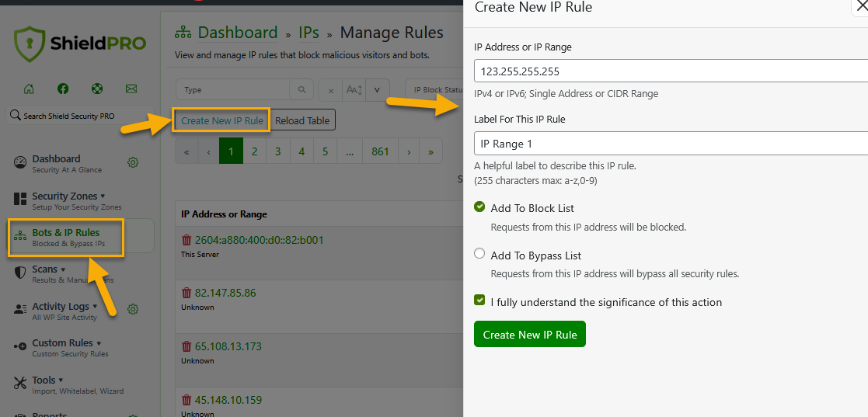The height and width of the screenshot is (417, 868).
Task: Click the Dashboard breadcrumb link
Action: (x=238, y=33)
